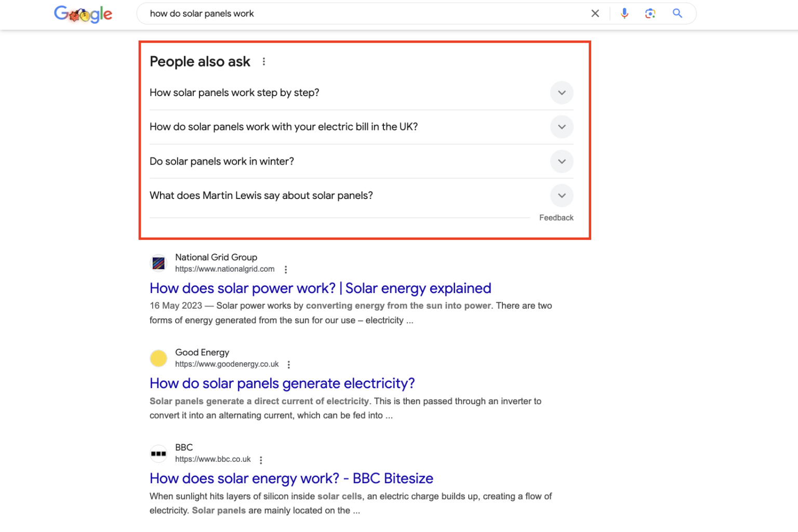Open three-dot menu beside bbc.co.uk URL
798x532 pixels.
coord(261,460)
